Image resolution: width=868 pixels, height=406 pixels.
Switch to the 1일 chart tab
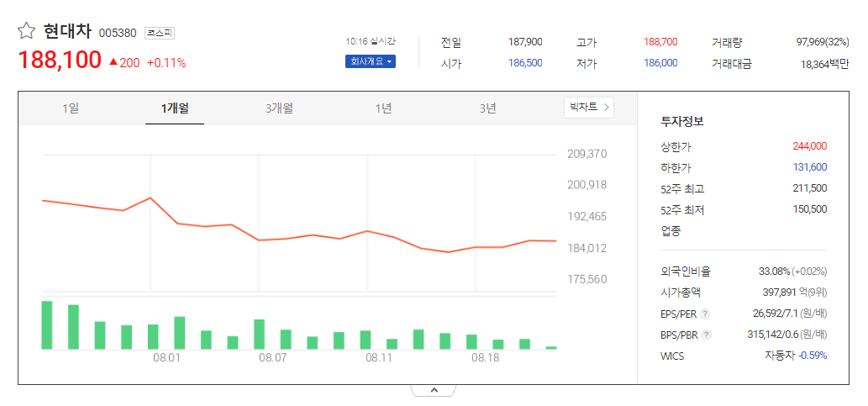(71, 108)
